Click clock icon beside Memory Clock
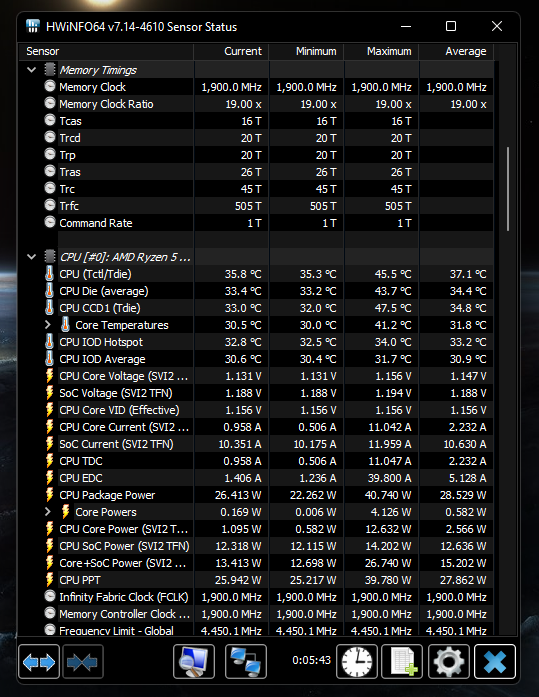539x697 pixels. coord(50,86)
